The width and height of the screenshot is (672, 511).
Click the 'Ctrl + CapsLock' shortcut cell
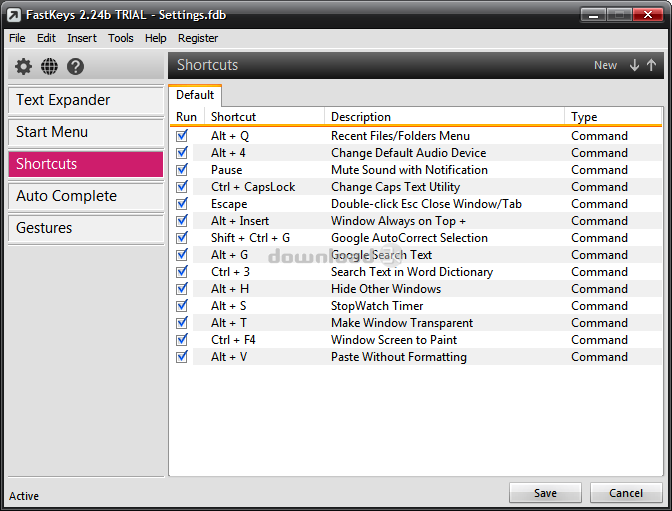253,187
